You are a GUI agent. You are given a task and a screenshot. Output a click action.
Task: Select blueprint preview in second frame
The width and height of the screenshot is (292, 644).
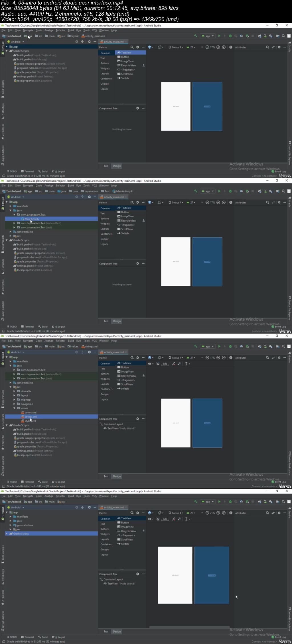point(207,262)
